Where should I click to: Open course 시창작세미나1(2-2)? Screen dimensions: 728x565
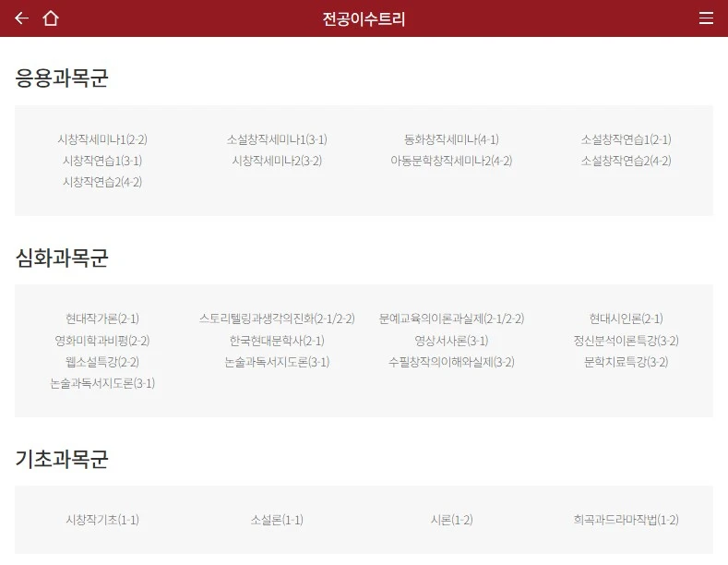(x=102, y=139)
